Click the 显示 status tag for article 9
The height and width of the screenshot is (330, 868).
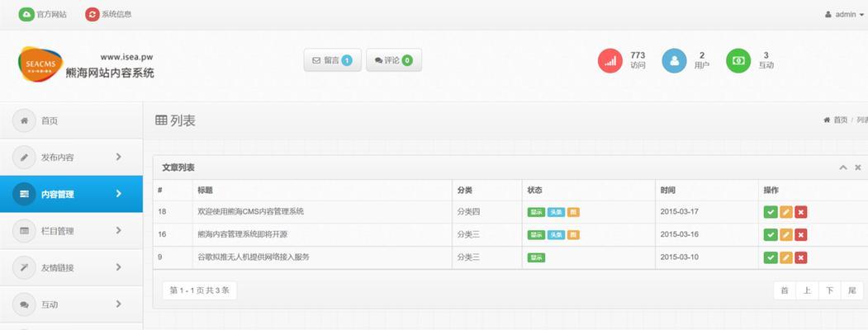[537, 257]
